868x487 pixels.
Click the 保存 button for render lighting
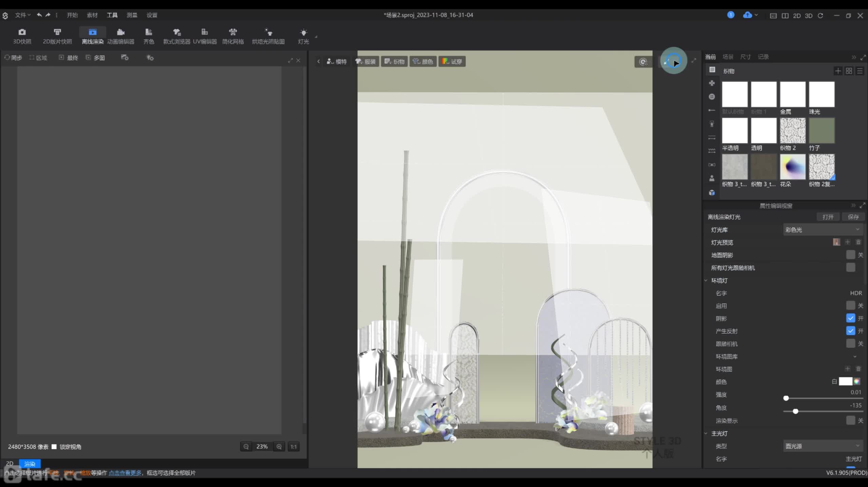click(x=853, y=217)
